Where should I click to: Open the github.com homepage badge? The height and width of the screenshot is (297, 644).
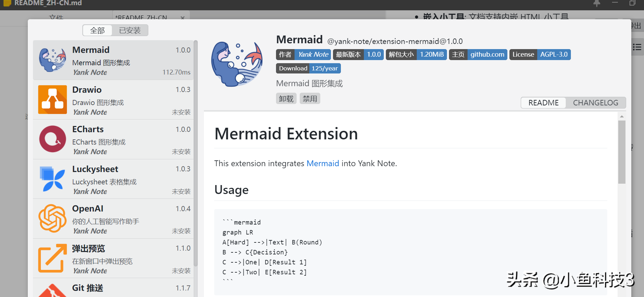[478, 55]
